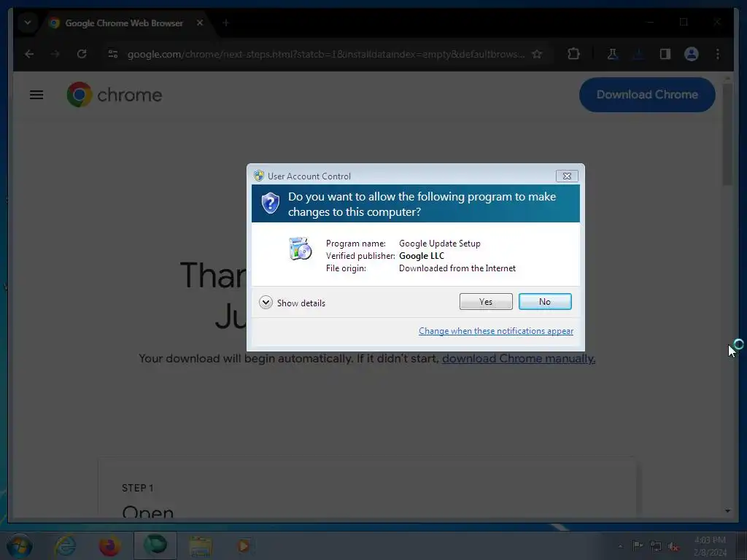This screenshot has height=560, width=747.
Task: Open File Explorer folder in the taskbar
Action: (x=201, y=546)
